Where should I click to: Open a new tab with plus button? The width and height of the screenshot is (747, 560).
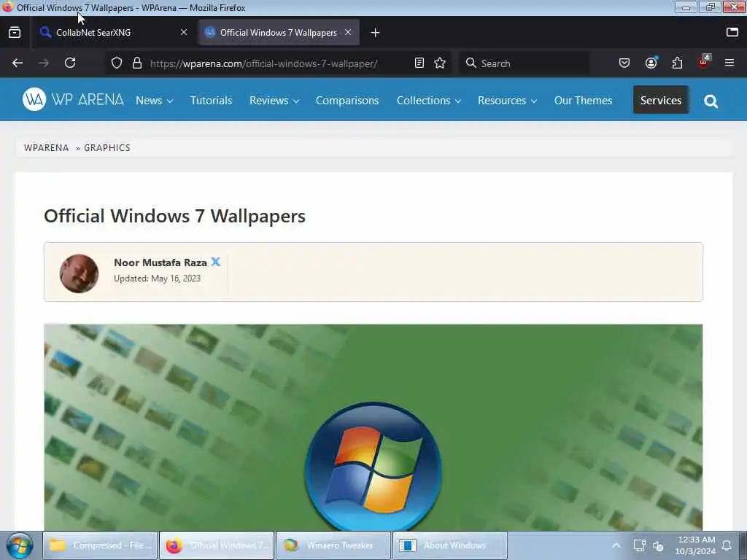(x=376, y=32)
